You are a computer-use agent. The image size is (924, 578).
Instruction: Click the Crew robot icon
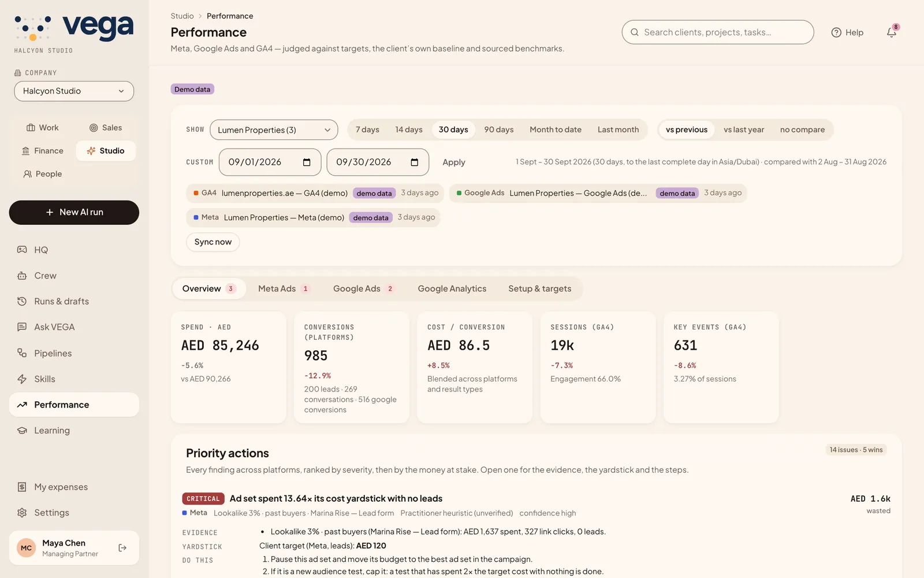pyautogui.click(x=22, y=276)
